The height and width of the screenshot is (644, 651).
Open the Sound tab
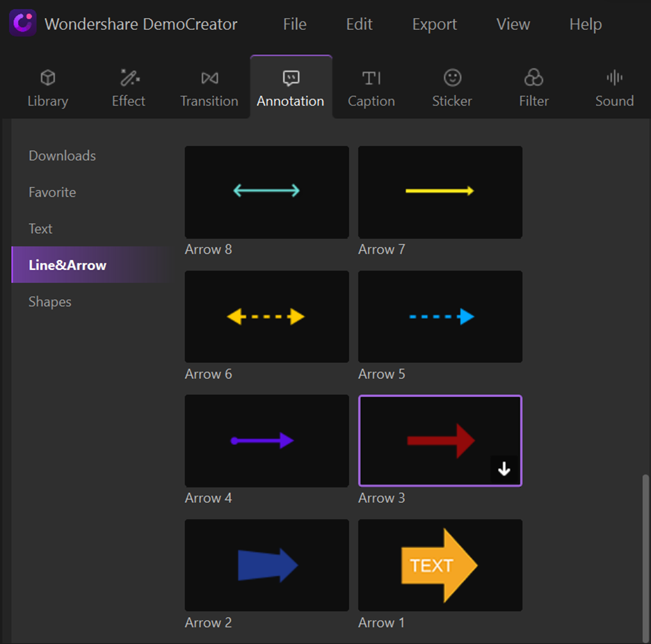coord(614,88)
